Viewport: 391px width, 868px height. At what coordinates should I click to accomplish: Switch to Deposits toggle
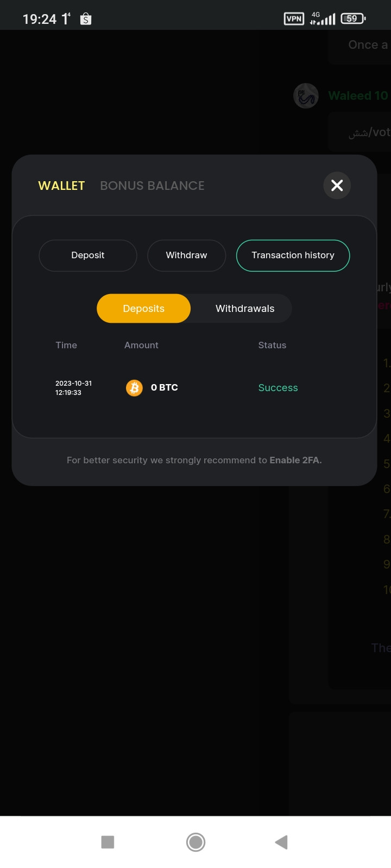tap(143, 308)
